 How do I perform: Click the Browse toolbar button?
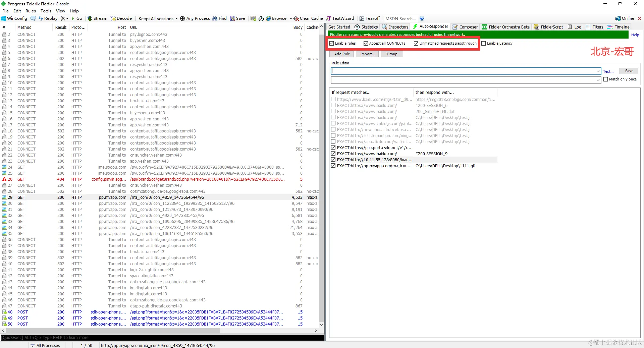click(276, 18)
